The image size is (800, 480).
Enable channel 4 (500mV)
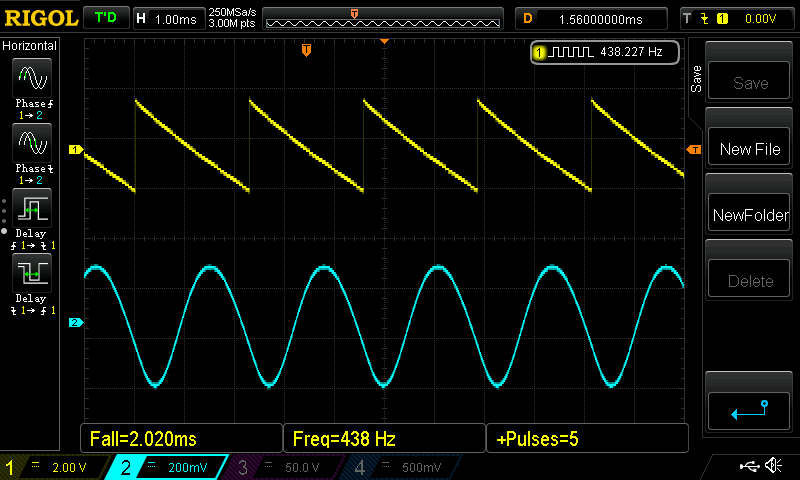pyautogui.click(x=400, y=467)
